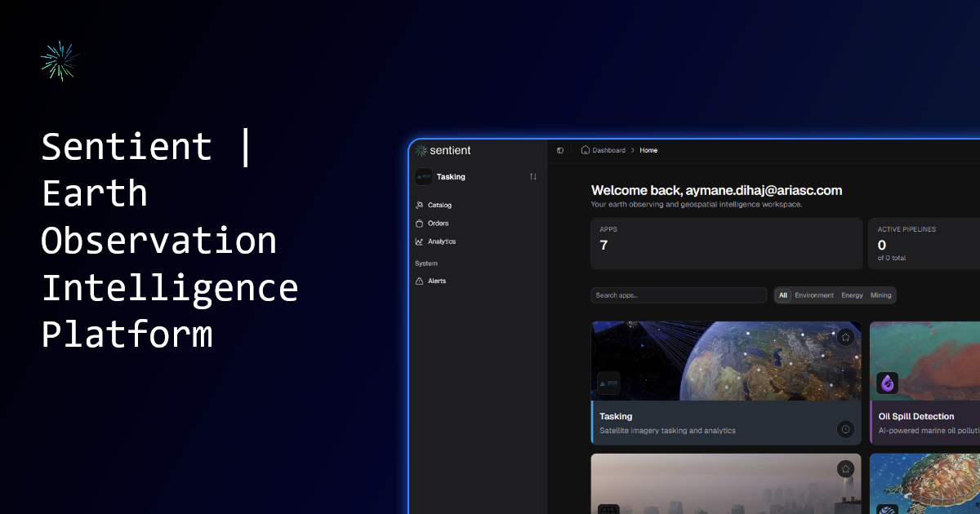
Task: Open Orders in the sidebar
Action: pos(432,223)
